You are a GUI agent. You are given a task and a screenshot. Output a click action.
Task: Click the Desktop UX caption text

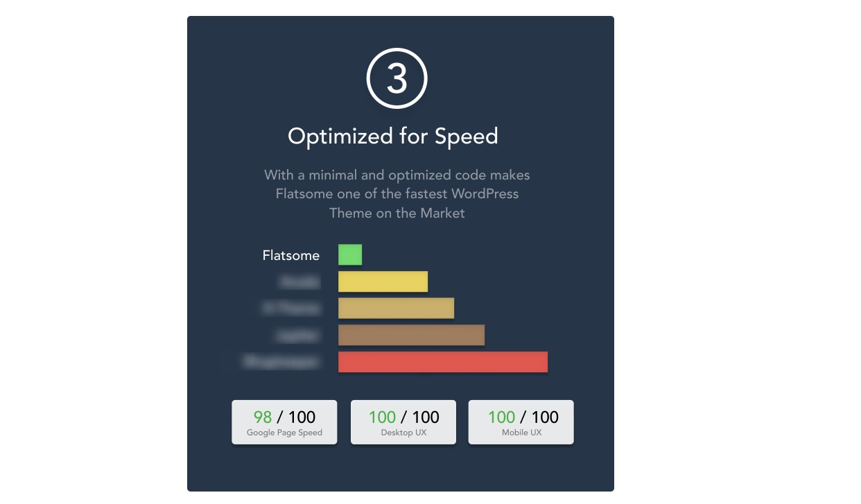[403, 433]
